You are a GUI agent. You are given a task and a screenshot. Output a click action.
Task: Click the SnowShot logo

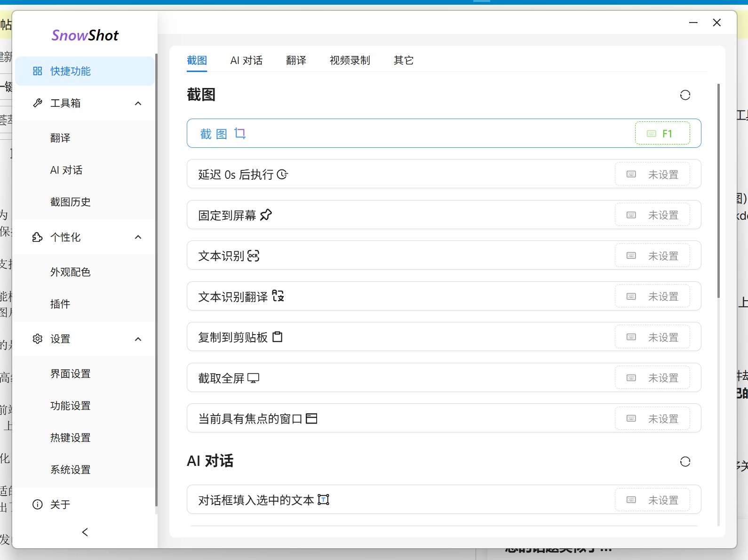click(85, 35)
